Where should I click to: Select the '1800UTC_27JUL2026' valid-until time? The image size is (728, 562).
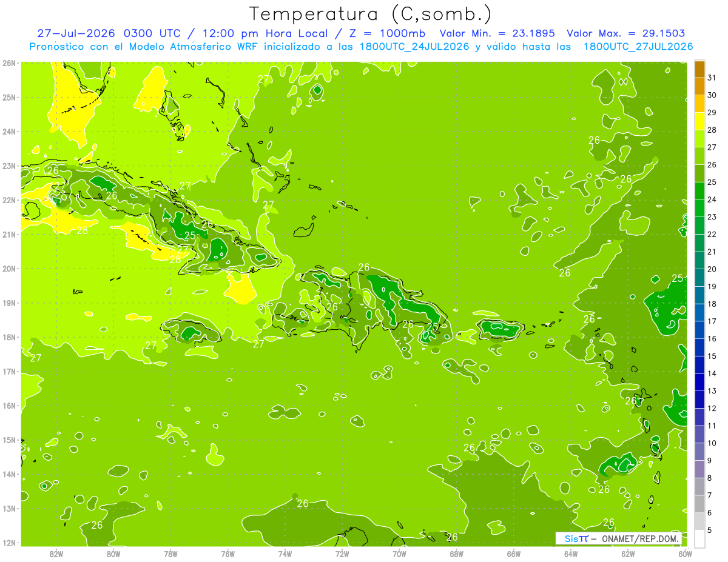(638, 47)
